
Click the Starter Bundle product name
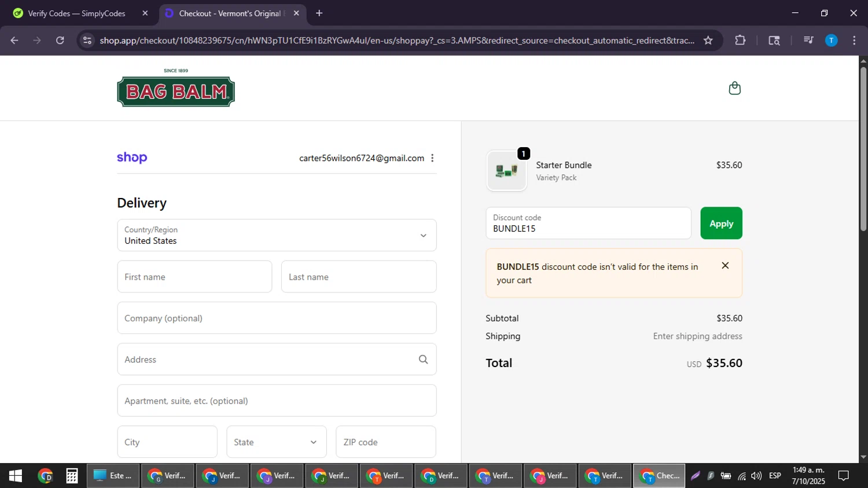pyautogui.click(x=564, y=165)
